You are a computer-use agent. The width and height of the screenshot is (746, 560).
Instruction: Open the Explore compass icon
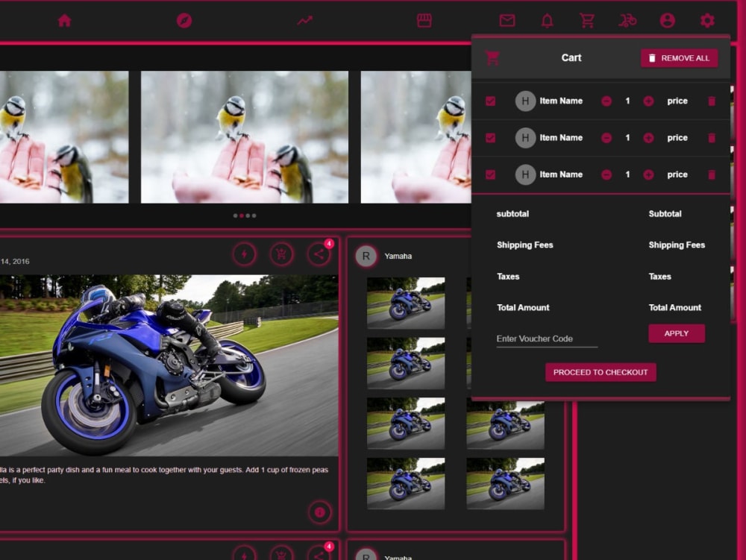pos(184,20)
